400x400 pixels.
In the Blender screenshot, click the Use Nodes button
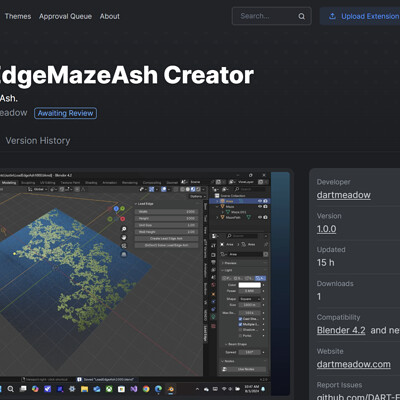pos(244,369)
